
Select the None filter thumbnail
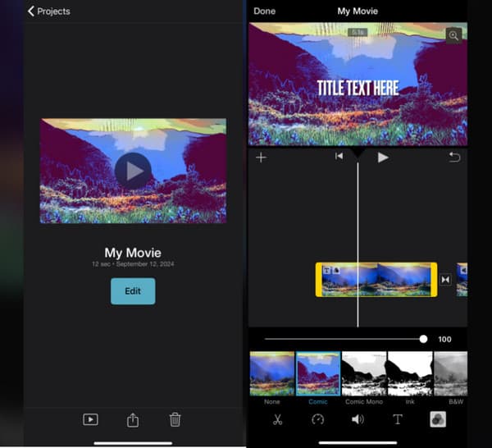click(x=271, y=374)
